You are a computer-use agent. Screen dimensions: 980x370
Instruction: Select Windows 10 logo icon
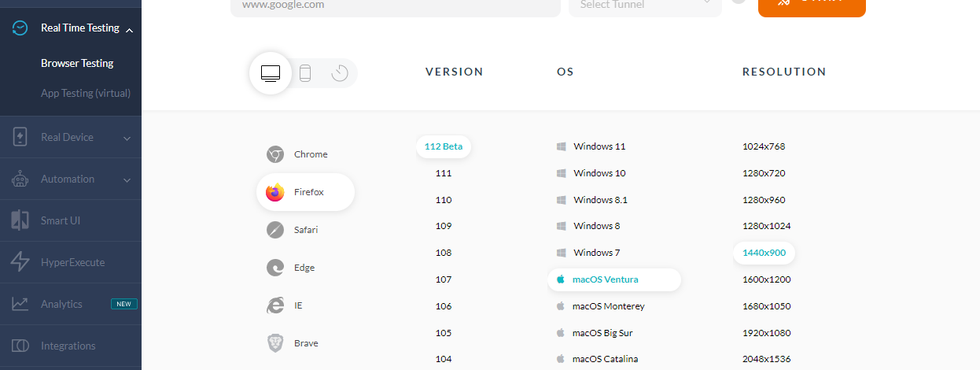(x=562, y=173)
